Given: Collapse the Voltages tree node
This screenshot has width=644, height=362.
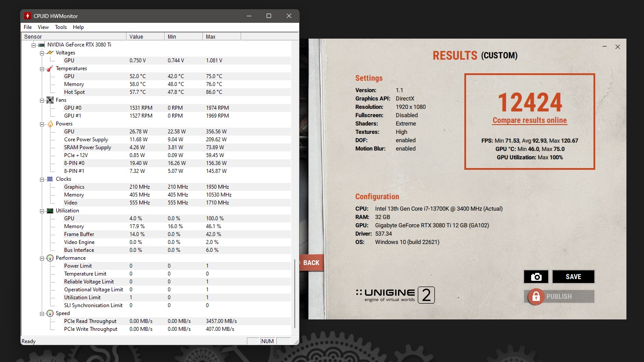Looking at the screenshot, I should [42, 53].
